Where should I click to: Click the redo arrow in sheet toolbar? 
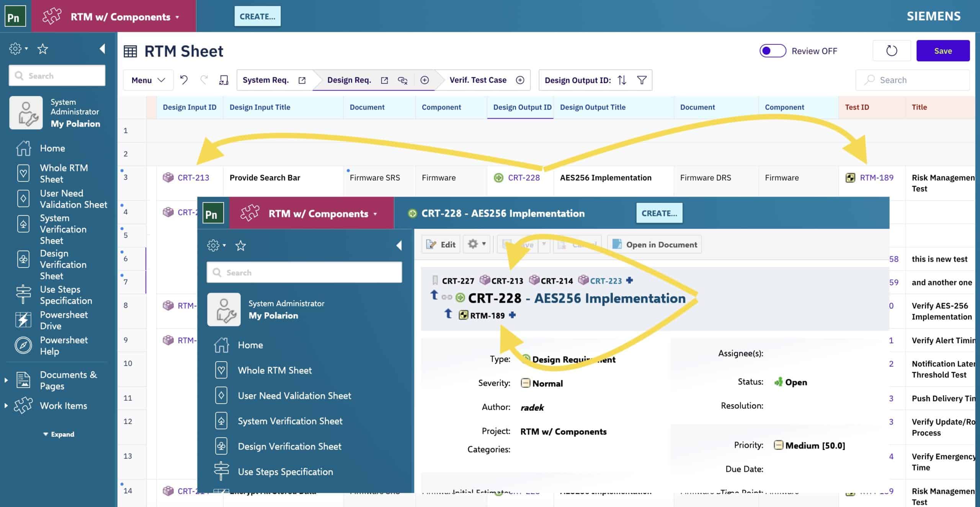tap(204, 80)
